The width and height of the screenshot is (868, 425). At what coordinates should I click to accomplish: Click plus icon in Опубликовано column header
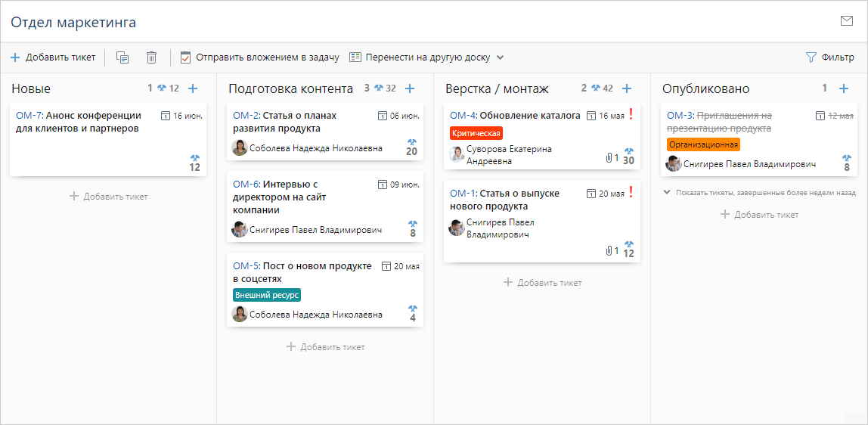(x=844, y=88)
